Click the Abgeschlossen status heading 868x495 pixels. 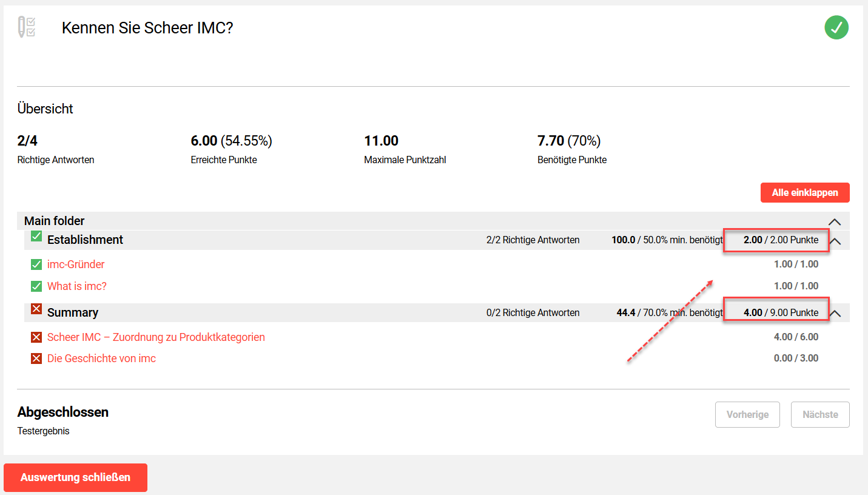click(63, 412)
